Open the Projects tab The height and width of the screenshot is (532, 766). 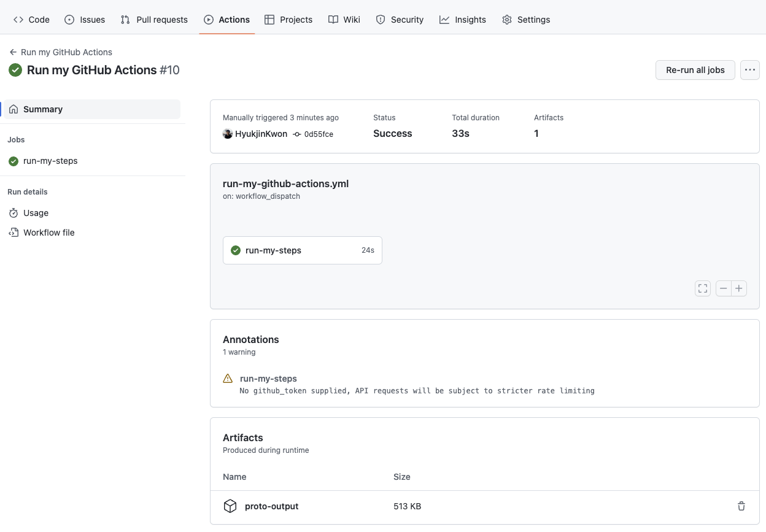[288, 20]
